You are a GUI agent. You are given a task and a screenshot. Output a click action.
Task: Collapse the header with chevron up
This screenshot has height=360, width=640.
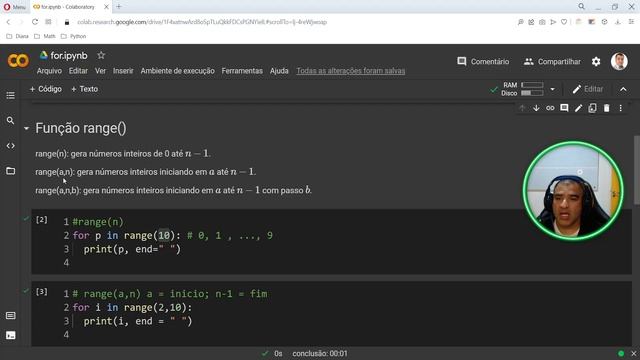tap(623, 89)
